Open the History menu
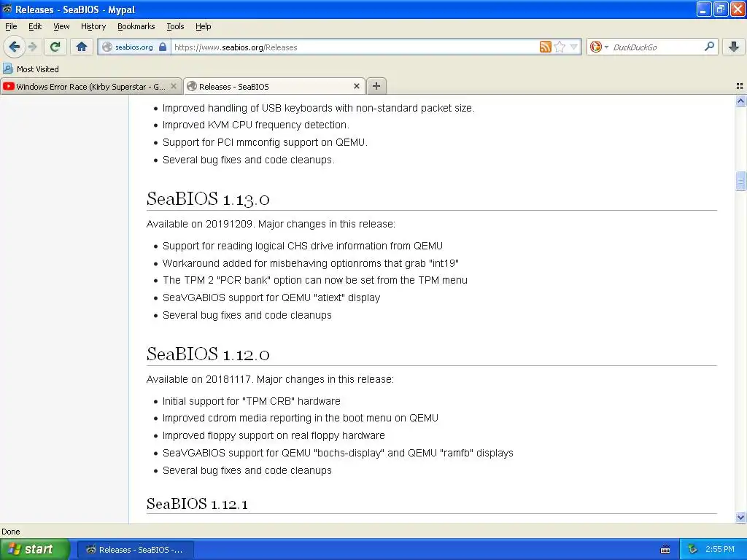The height and width of the screenshot is (560, 747). (93, 26)
